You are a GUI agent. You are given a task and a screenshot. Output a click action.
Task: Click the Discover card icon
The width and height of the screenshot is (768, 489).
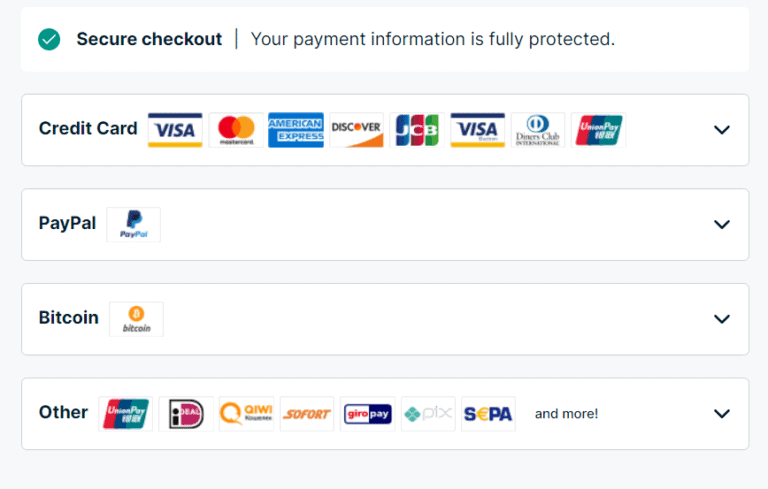[x=357, y=130]
